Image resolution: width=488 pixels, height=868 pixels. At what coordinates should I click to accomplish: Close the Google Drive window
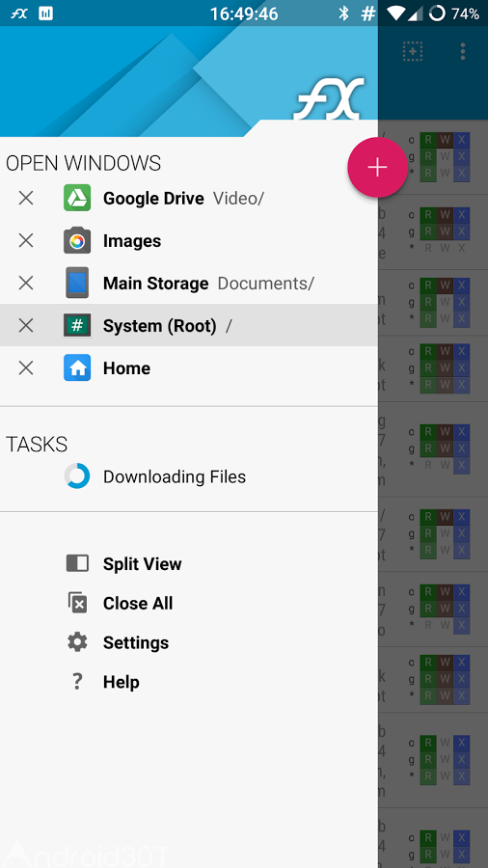[26, 198]
